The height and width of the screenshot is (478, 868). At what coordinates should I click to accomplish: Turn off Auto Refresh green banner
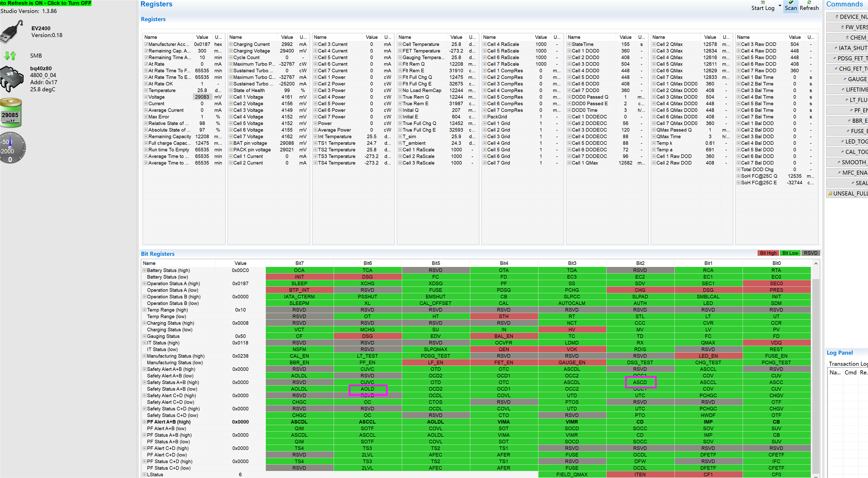coord(46,3)
